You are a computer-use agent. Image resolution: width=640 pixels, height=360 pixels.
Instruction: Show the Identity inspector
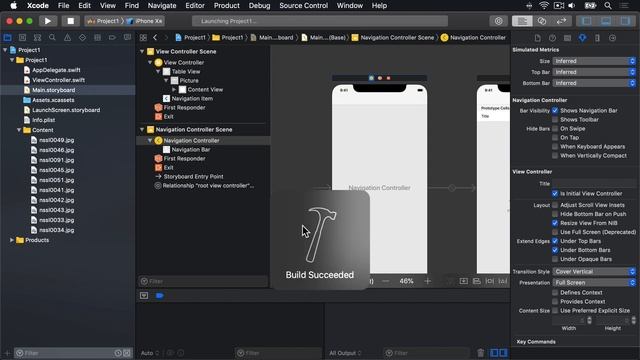[x=567, y=38]
